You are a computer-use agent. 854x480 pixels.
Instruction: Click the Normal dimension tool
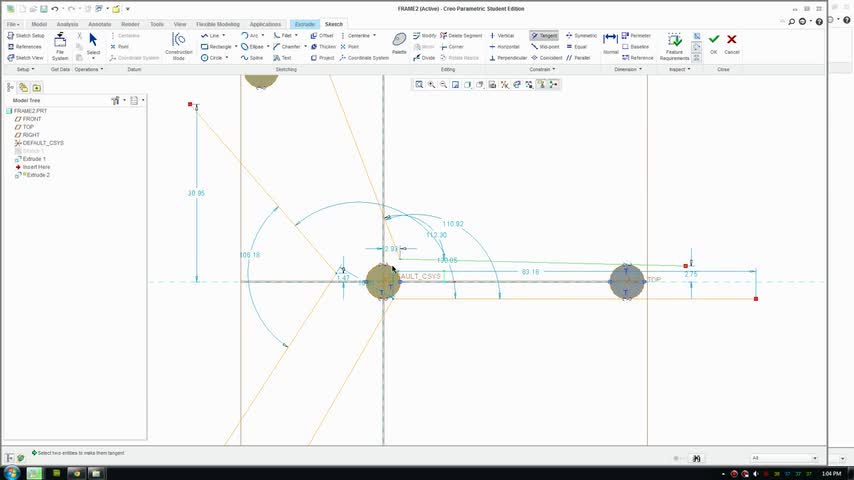click(611, 43)
